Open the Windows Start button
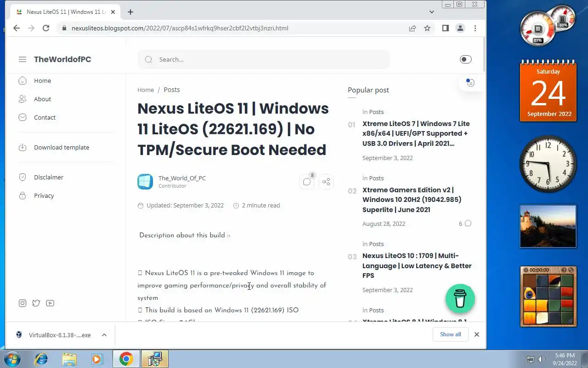 click(x=12, y=359)
